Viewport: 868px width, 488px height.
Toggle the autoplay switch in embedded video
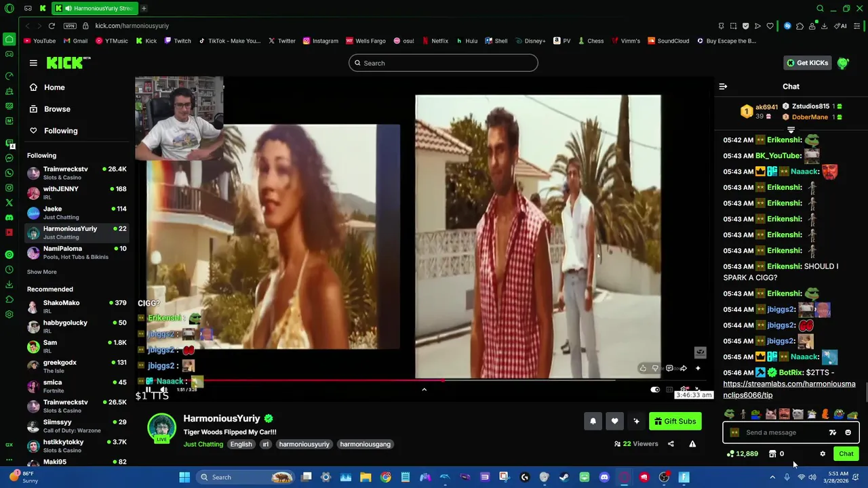[655, 390]
